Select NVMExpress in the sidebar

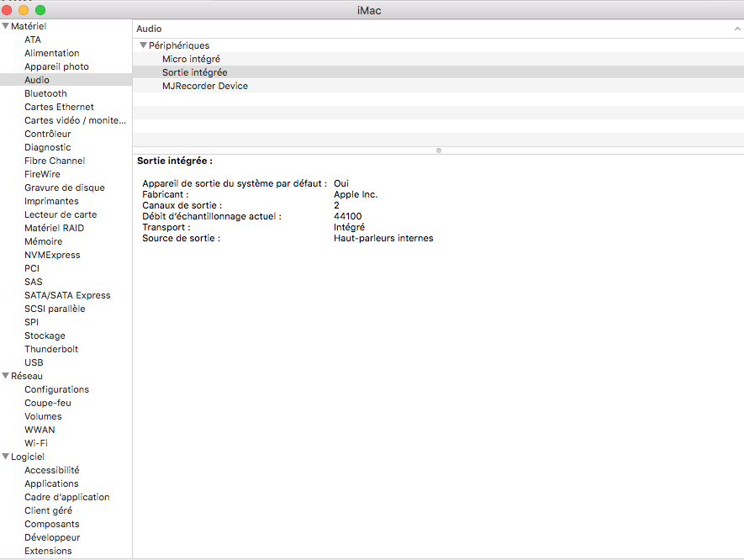pyautogui.click(x=52, y=255)
